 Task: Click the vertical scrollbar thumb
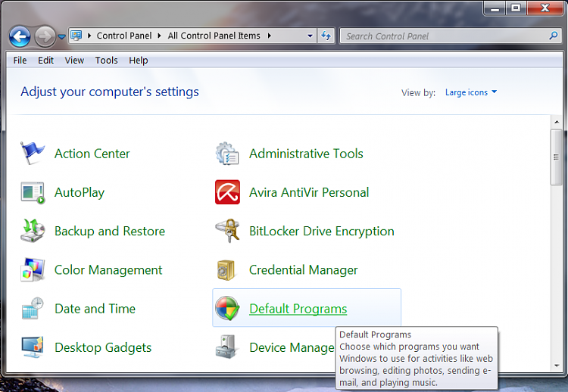pos(557,157)
